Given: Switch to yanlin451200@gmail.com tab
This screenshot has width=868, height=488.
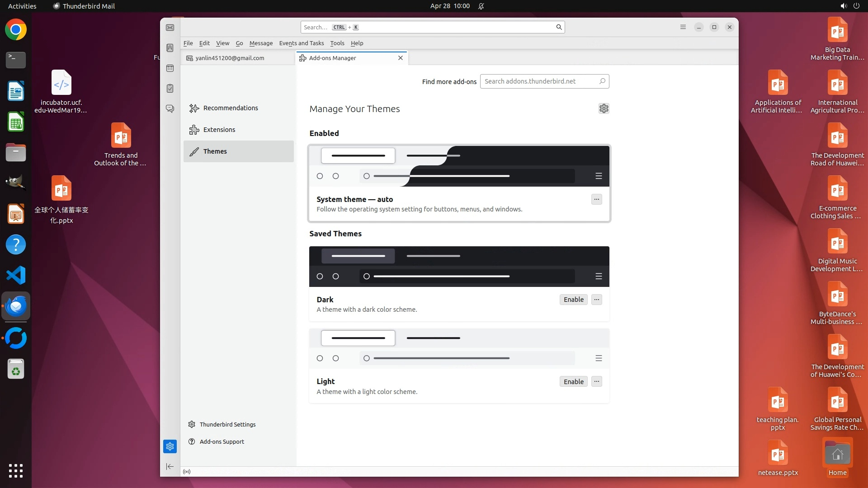Looking at the screenshot, I should click(x=230, y=58).
